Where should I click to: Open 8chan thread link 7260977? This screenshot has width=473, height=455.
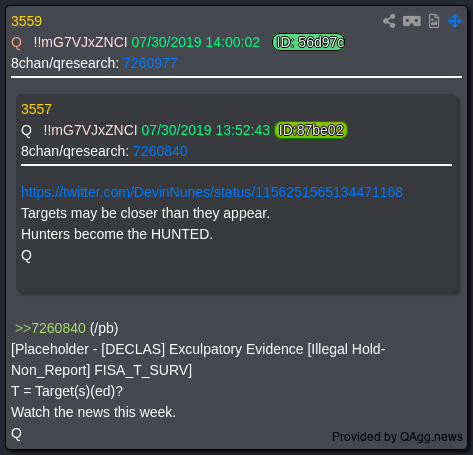click(x=150, y=63)
